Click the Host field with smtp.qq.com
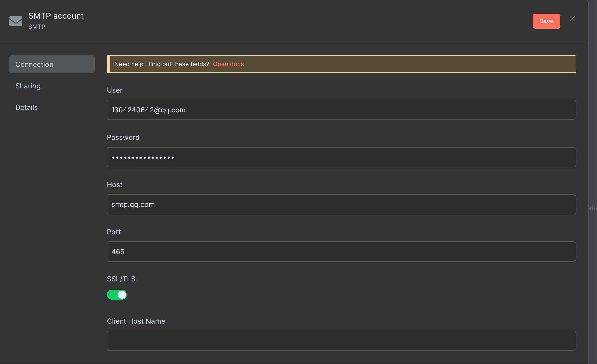597x364 pixels. [341, 204]
